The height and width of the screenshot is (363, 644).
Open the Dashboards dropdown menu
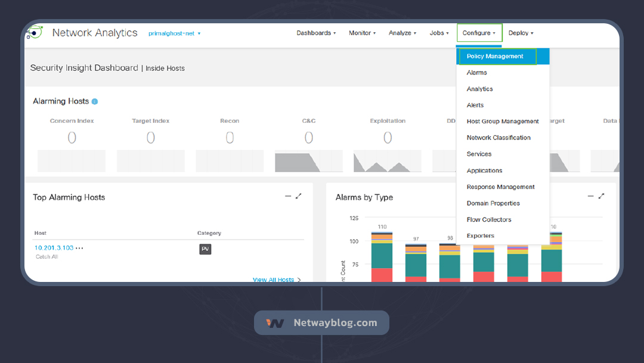(x=316, y=33)
